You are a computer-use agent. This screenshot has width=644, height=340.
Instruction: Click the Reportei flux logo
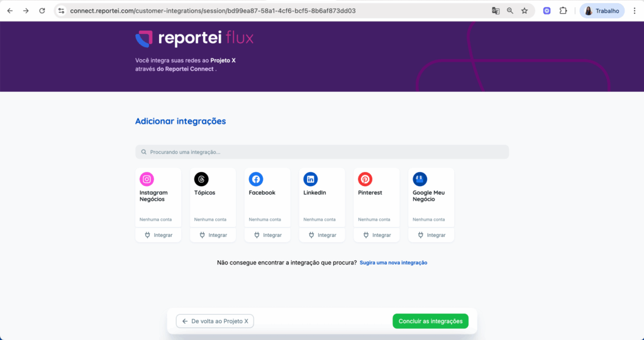[194, 39]
